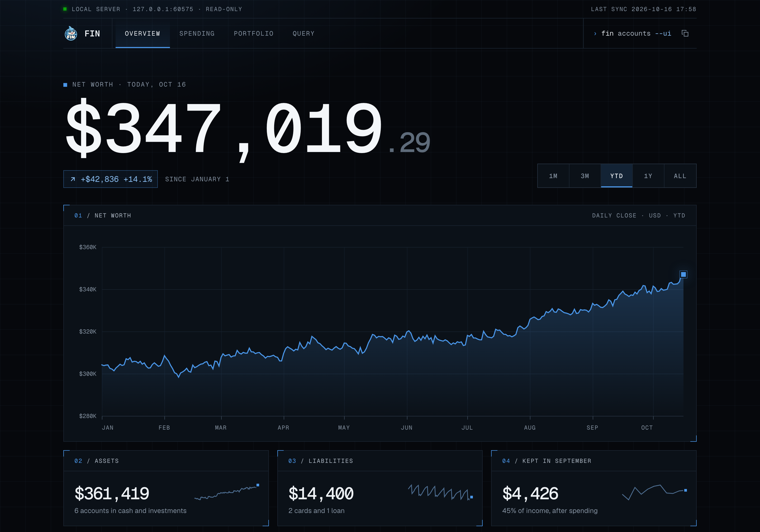Open the Kept in September card $4,426
The image size is (760, 532).
pos(594,488)
